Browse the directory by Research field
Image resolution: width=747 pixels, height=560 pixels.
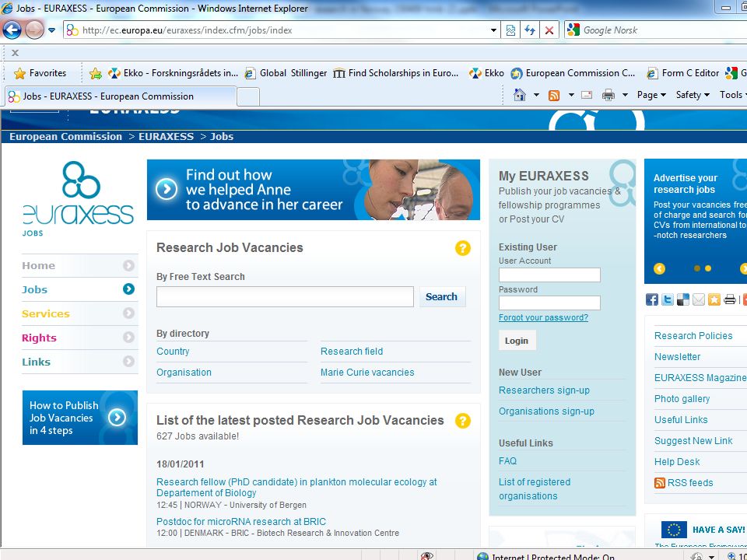pos(352,352)
